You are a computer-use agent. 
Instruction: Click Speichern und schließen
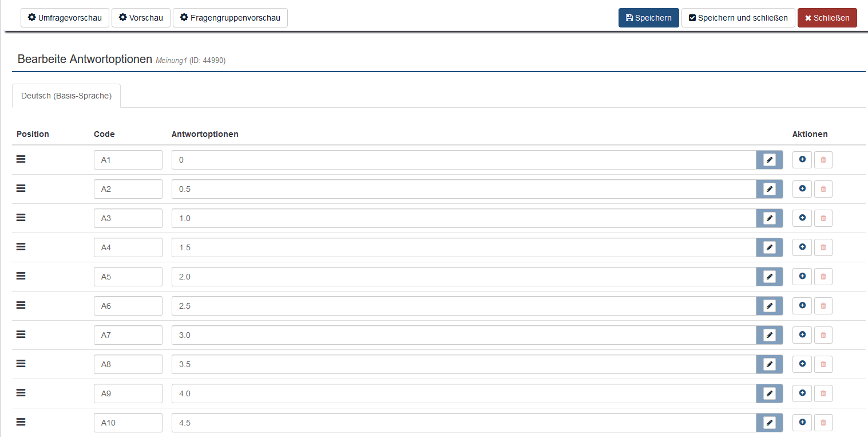click(x=738, y=18)
